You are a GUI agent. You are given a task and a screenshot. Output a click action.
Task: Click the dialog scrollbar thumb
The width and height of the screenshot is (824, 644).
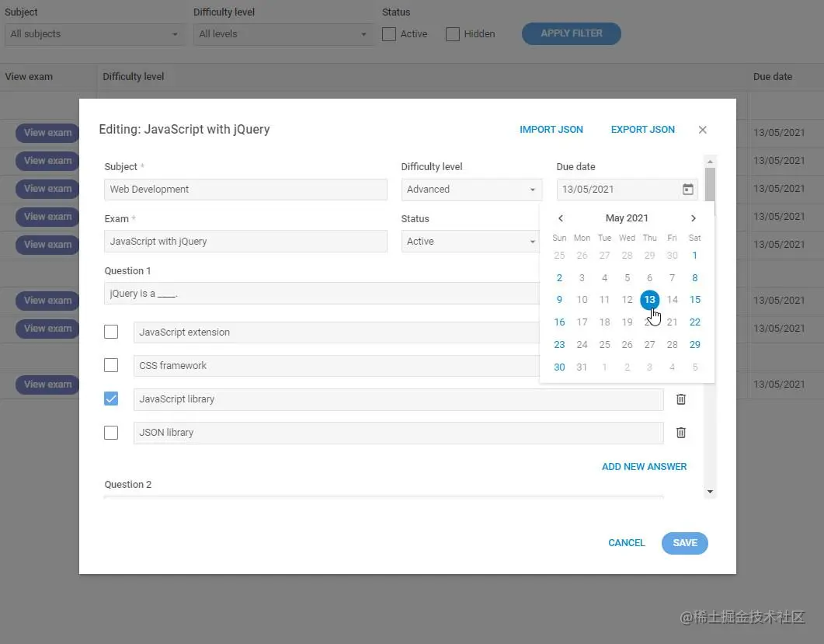(x=710, y=184)
